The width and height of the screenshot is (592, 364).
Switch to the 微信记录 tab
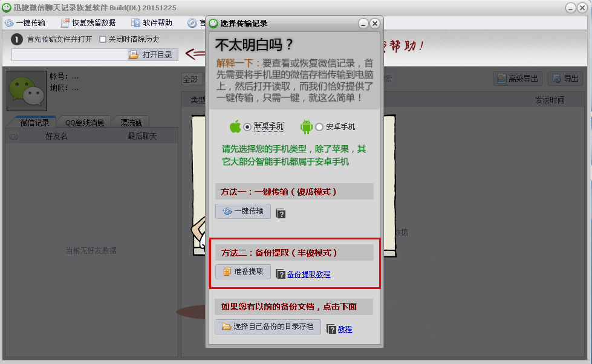pyautogui.click(x=34, y=122)
